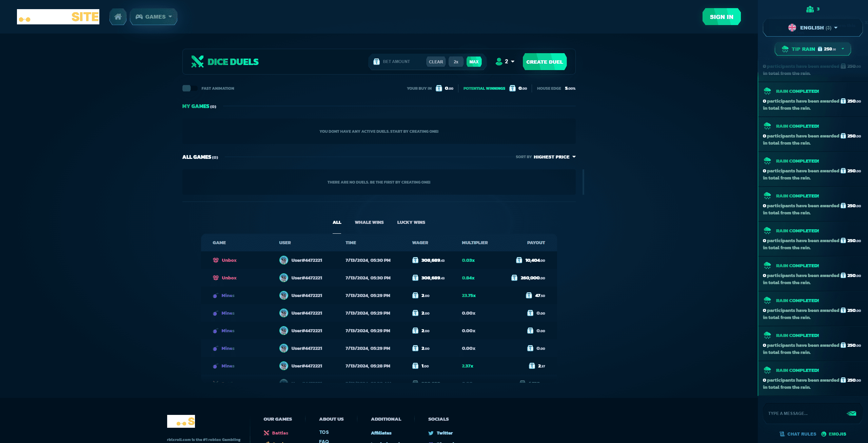Switch to the Whale Wins tab
The image size is (868, 443).
click(369, 222)
